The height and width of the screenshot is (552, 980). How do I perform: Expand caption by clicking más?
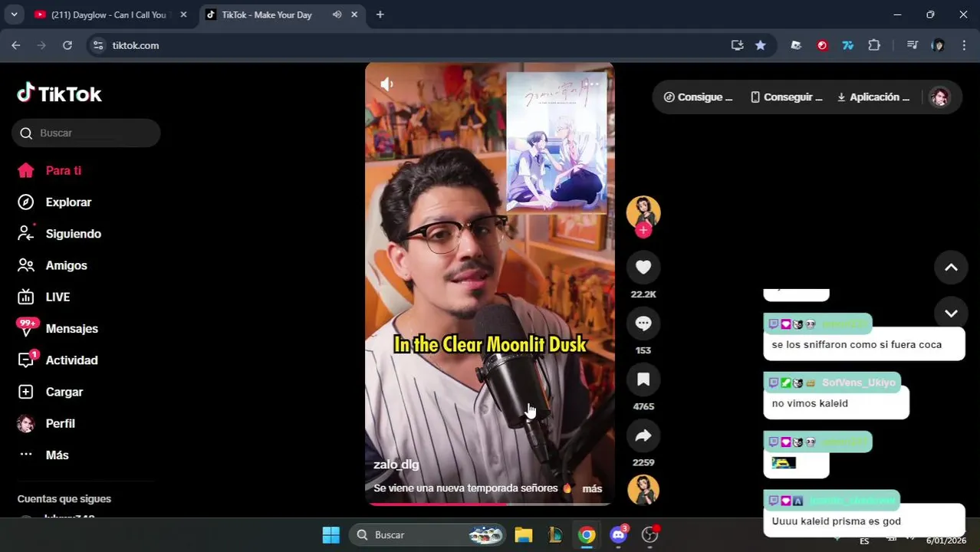pos(592,488)
